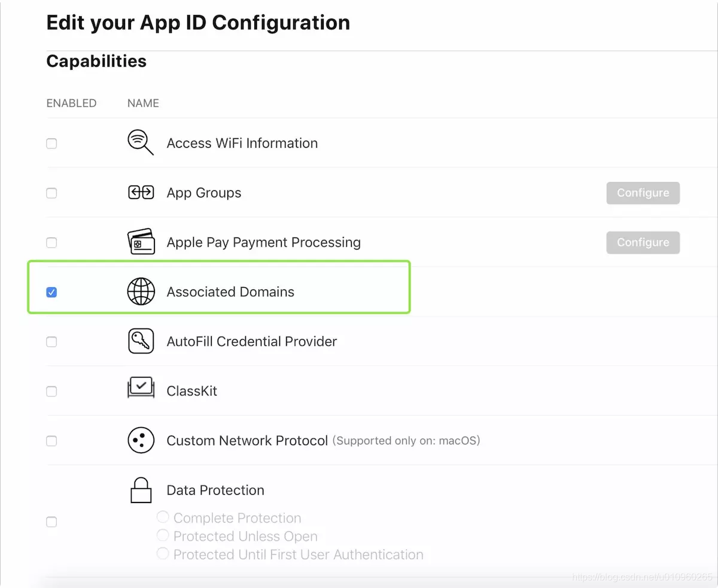Screen dimensions: 718x588
Task: Click the Data Protection padlock icon
Action: point(141,490)
